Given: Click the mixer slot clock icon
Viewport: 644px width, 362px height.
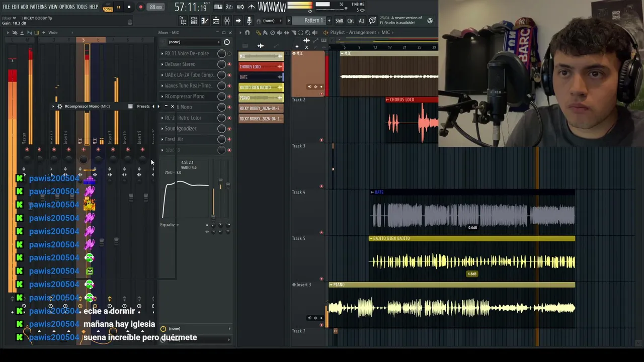Looking at the screenshot, I should coord(227,42).
